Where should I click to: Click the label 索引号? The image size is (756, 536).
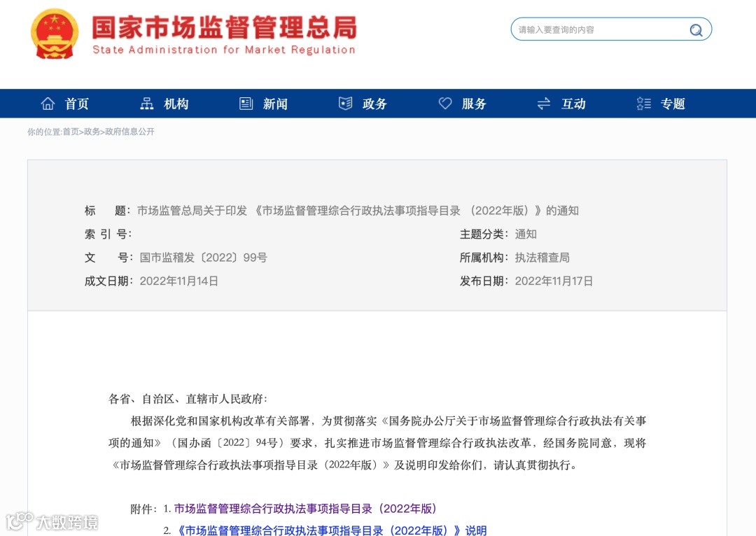108,234
